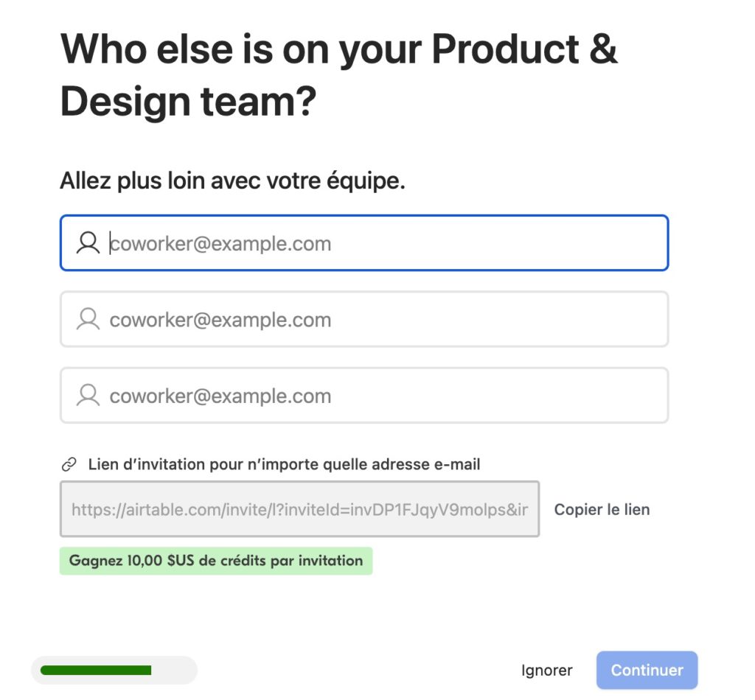Click the Copier le lien button
This screenshot has width=755, height=700.
tap(602, 509)
